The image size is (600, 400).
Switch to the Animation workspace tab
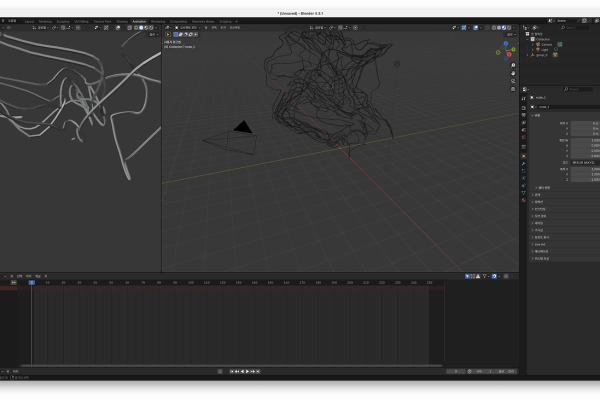[x=139, y=20]
